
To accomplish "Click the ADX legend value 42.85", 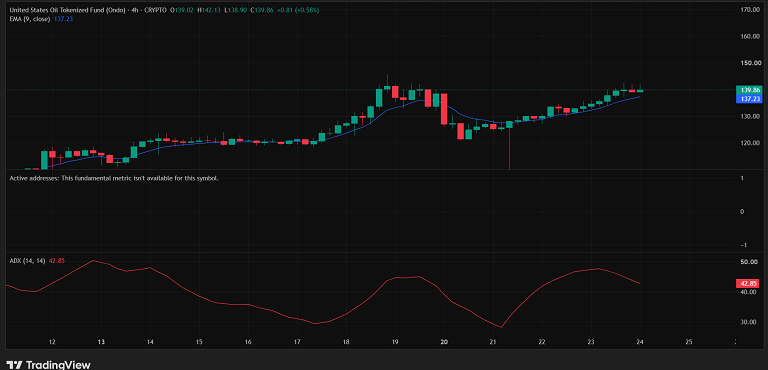I will [57, 261].
